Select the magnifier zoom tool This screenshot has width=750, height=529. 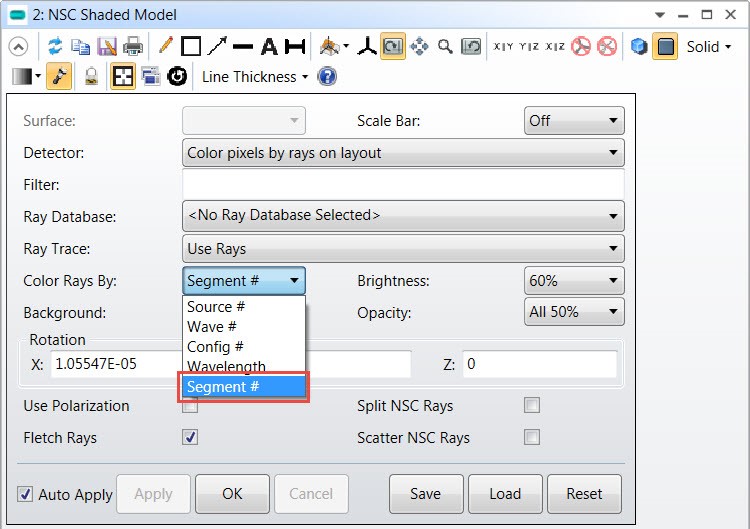pyautogui.click(x=445, y=46)
